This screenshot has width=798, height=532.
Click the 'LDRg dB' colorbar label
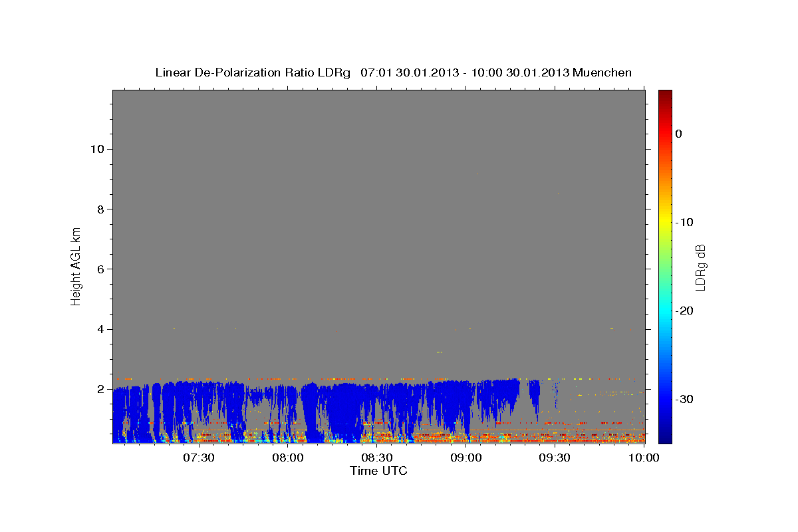point(700,267)
